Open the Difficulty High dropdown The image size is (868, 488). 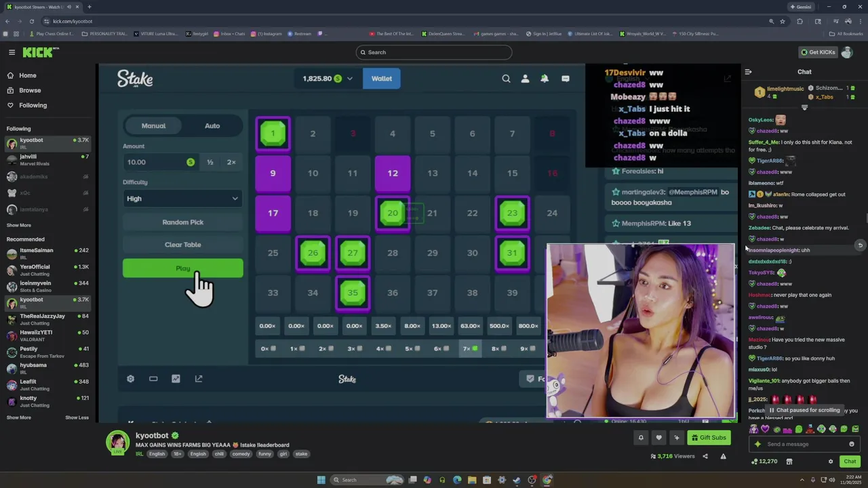[182, 199]
